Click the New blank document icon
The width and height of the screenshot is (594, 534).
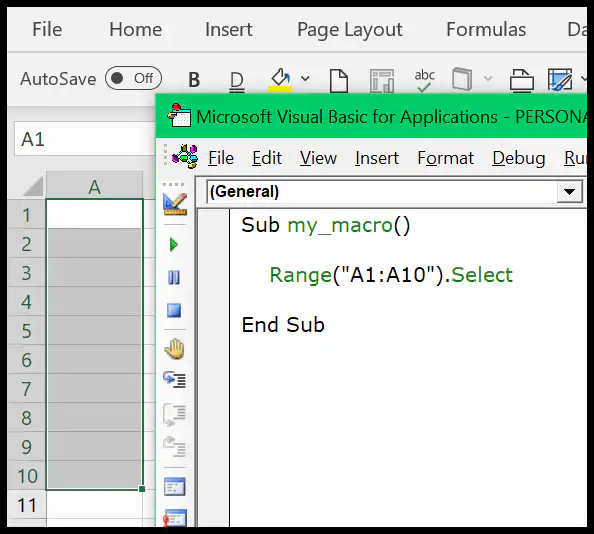click(x=339, y=80)
